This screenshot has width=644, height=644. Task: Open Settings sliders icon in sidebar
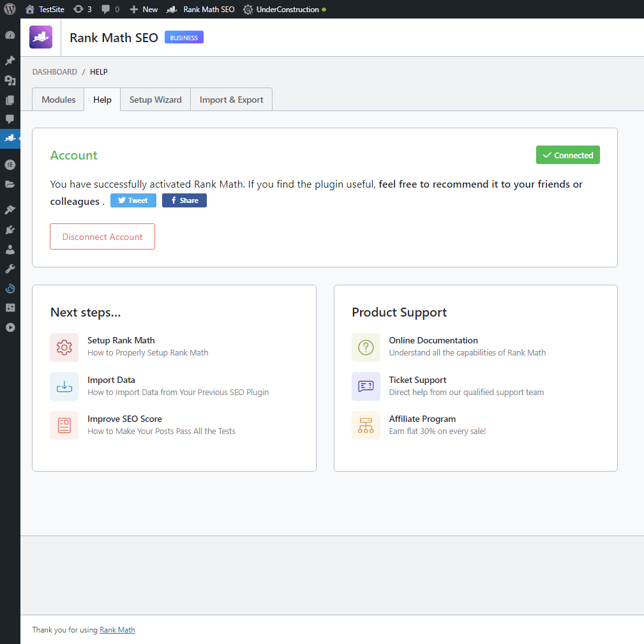(10, 308)
